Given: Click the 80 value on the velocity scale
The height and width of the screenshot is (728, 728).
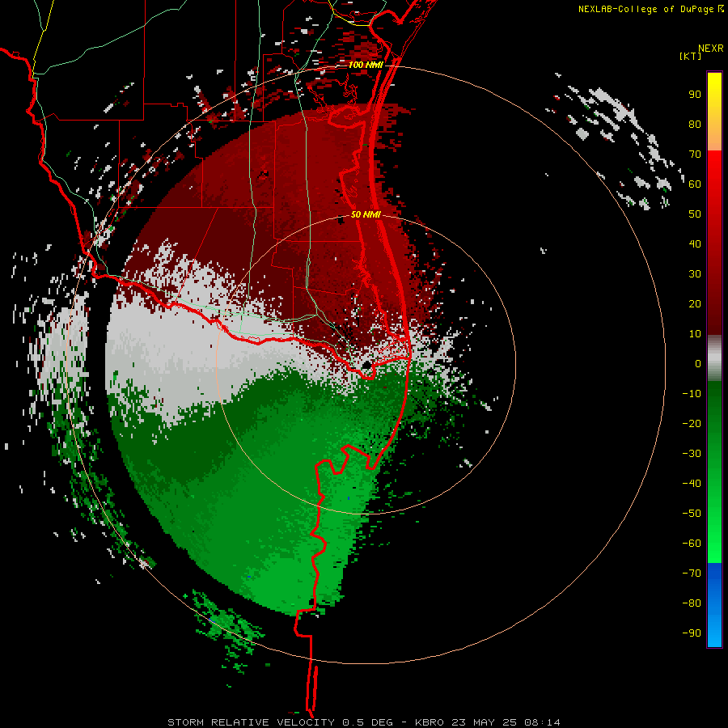Looking at the screenshot, I should pos(695,125).
